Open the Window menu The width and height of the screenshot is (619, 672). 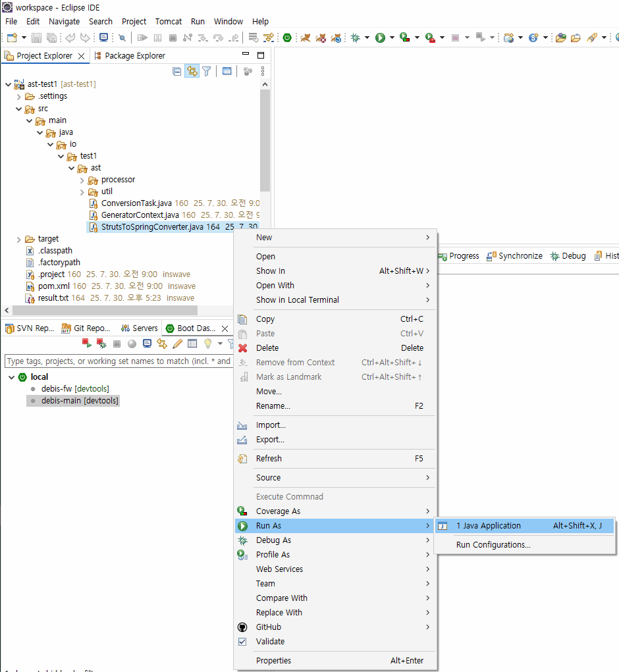[228, 22]
